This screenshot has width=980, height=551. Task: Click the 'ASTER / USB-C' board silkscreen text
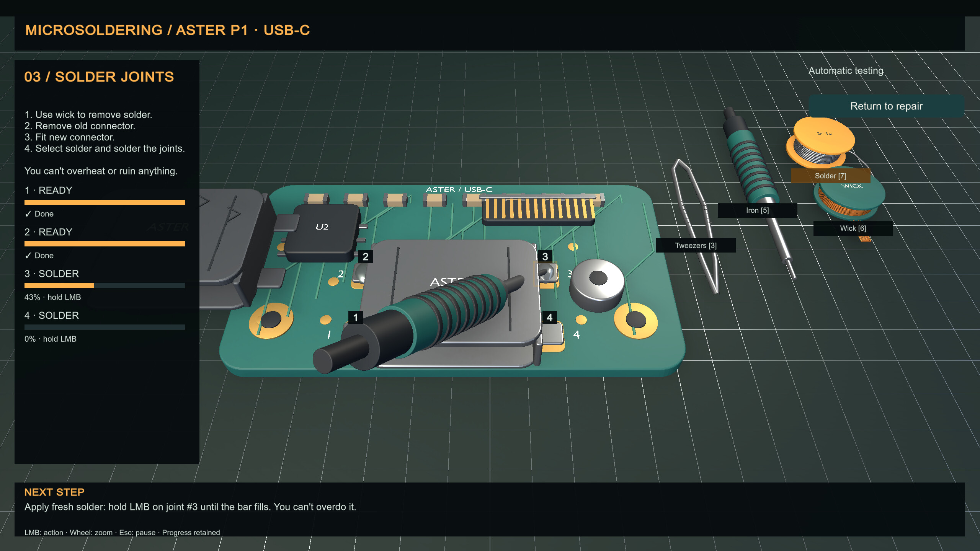pos(459,189)
